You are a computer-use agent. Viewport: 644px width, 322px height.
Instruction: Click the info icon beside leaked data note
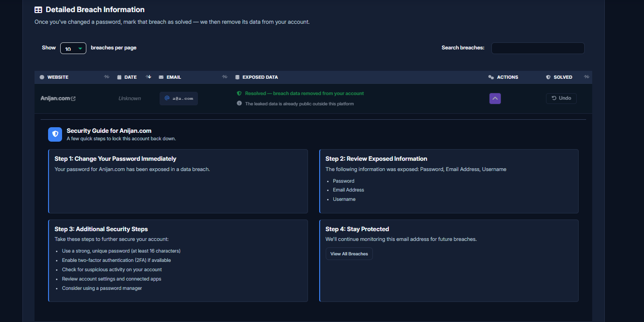point(239,103)
